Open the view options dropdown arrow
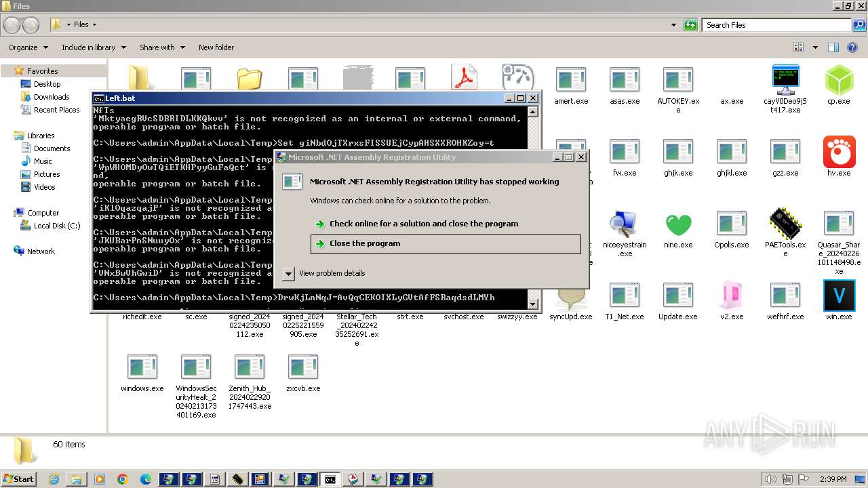This screenshot has height=488, width=868. tap(815, 47)
